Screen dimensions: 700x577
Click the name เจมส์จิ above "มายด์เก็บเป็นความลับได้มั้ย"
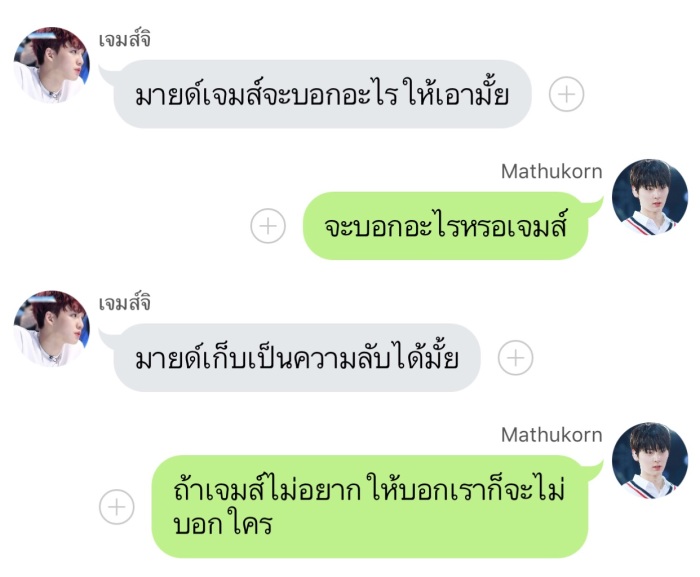coord(125,303)
